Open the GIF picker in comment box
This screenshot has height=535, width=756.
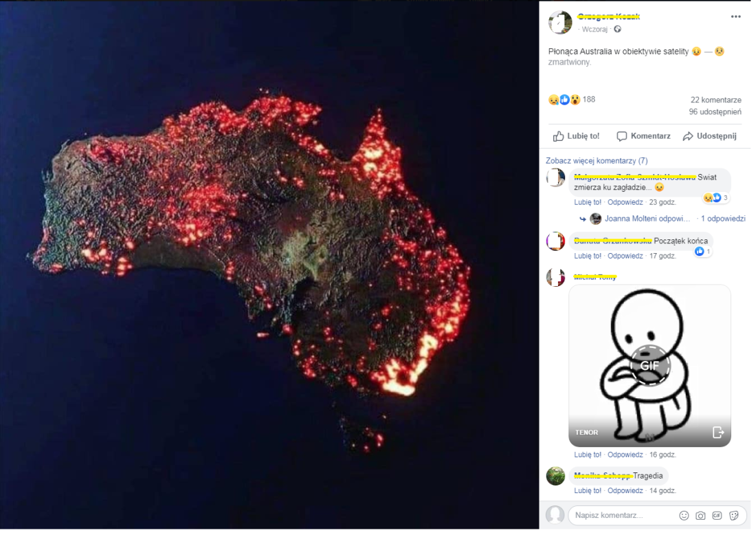717,516
